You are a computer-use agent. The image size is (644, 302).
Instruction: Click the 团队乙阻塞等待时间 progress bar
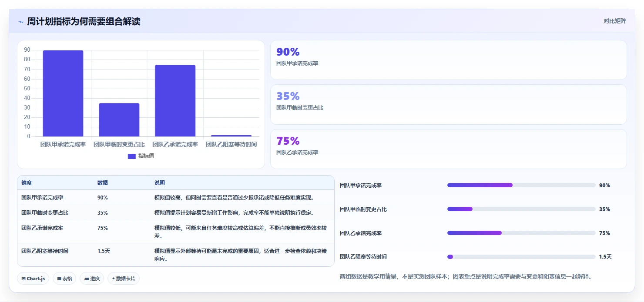[x=521, y=257]
